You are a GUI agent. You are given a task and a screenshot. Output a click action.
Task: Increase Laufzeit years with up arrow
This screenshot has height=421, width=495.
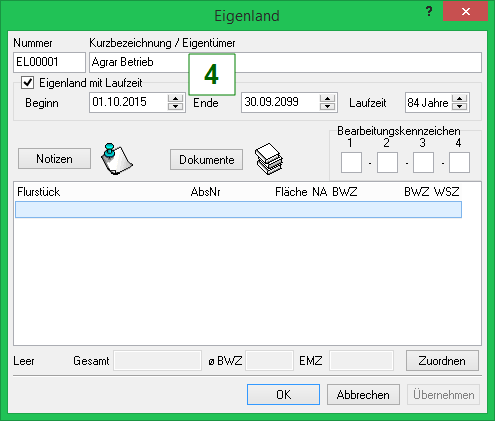pyautogui.click(x=459, y=98)
